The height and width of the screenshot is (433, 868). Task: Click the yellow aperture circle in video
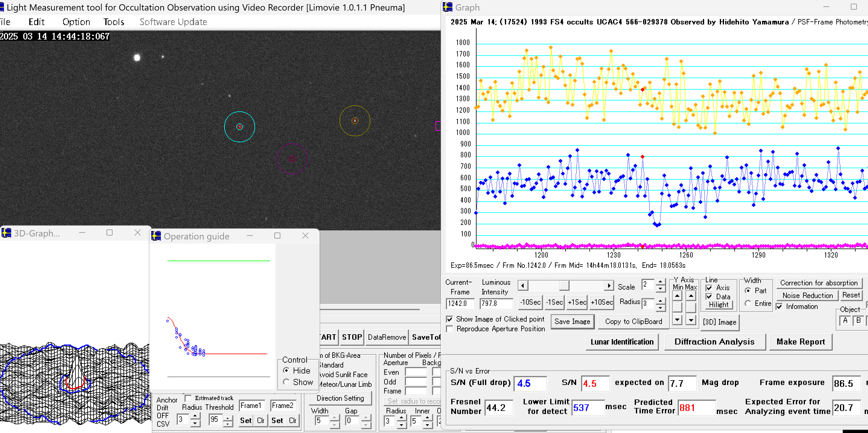[x=355, y=121]
